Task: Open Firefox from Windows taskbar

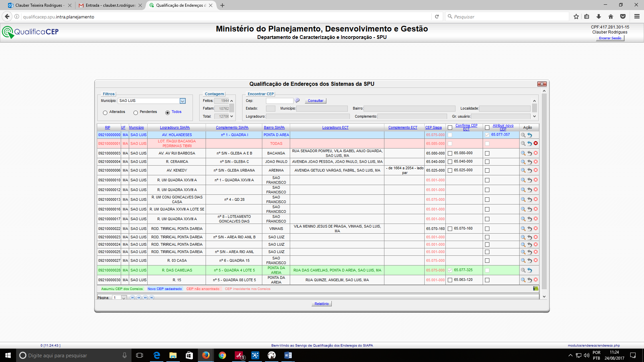Action: 206,355
